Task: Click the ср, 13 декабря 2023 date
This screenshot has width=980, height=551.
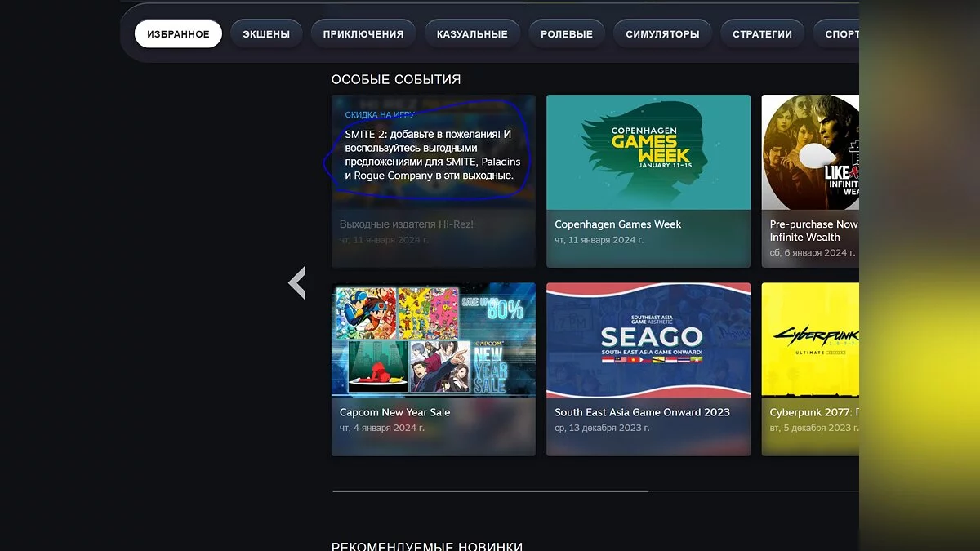Action: coord(603,428)
